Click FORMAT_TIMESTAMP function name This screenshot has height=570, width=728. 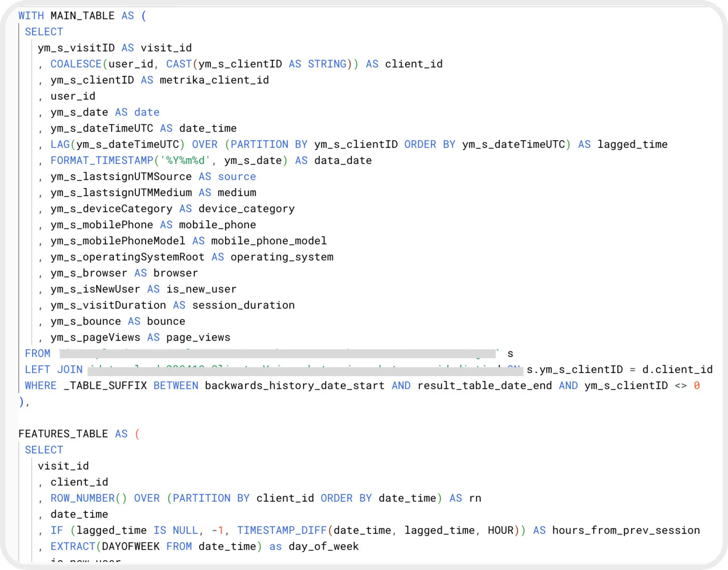[x=102, y=160]
